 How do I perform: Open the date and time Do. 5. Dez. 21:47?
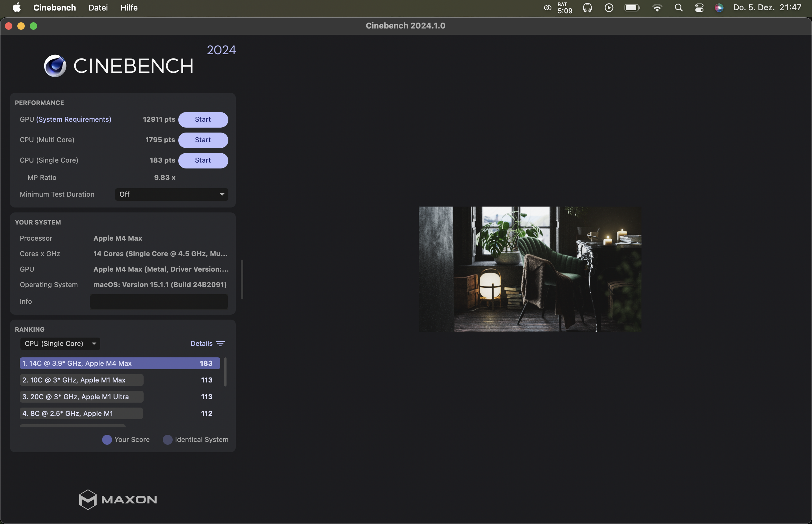click(x=767, y=7)
